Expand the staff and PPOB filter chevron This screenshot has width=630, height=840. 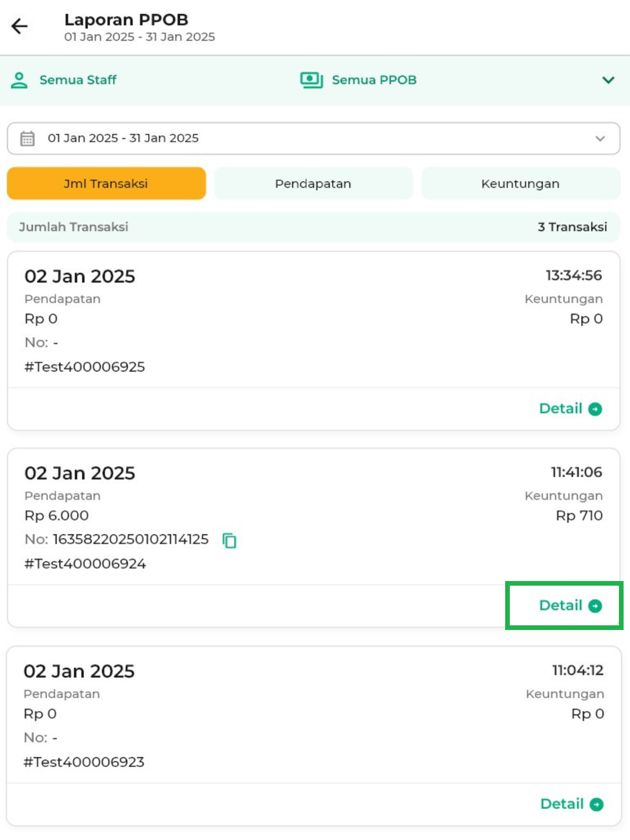(608, 80)
